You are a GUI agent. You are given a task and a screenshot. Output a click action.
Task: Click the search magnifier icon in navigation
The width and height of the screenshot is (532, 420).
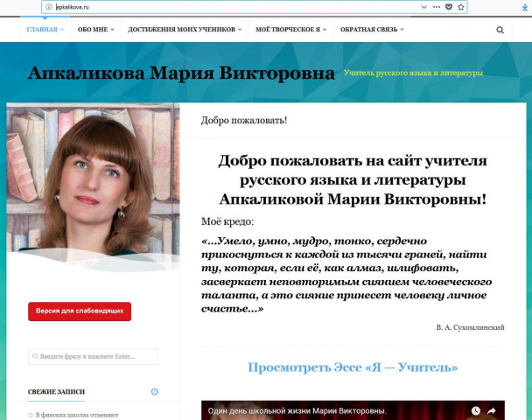point(500,30)
